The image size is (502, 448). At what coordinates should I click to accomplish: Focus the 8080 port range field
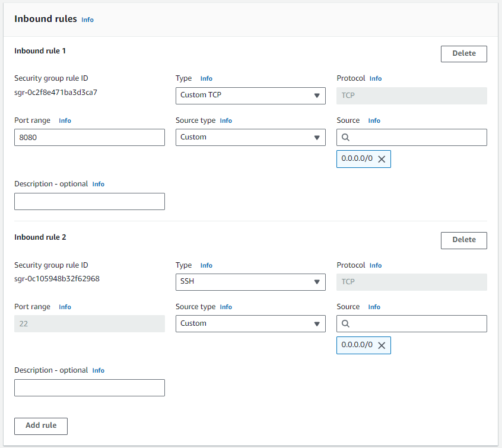point(90,138)
